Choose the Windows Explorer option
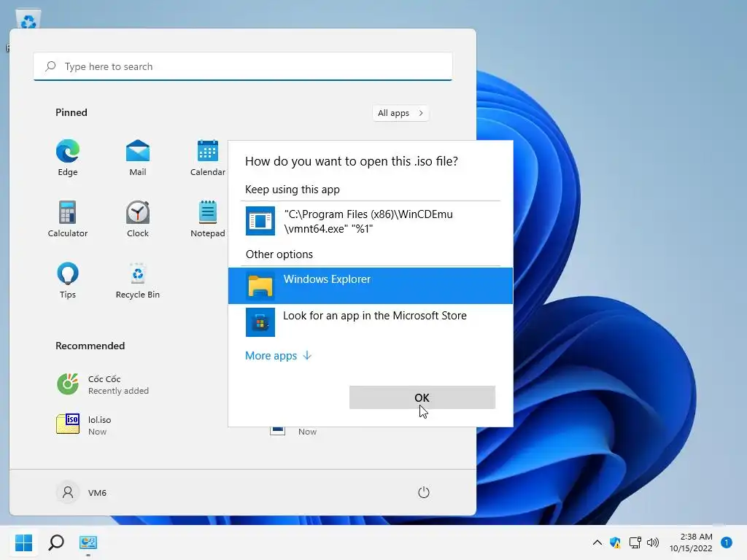Screen dimensions: 747x560 (x=371, y=286)
